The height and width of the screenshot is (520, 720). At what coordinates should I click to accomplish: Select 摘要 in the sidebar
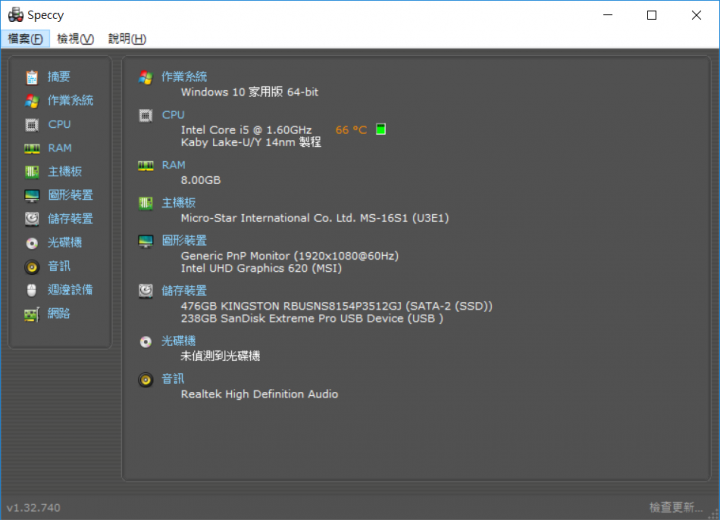pyautogui.click(x=59, y=77)
